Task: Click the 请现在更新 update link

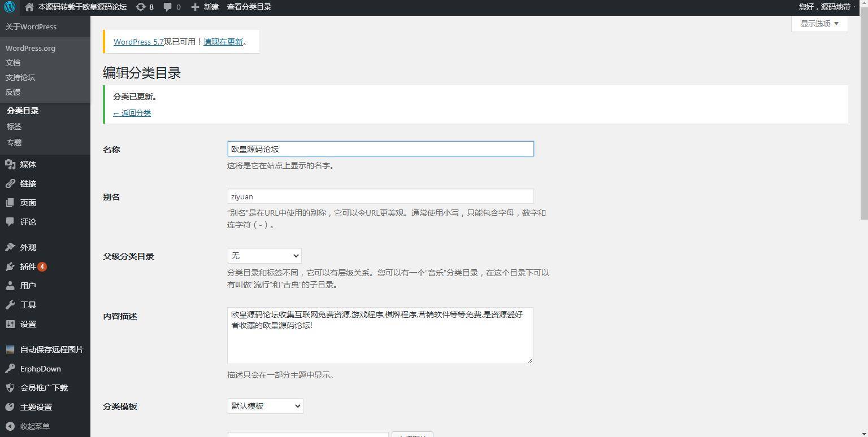Action: coord(223,42)
